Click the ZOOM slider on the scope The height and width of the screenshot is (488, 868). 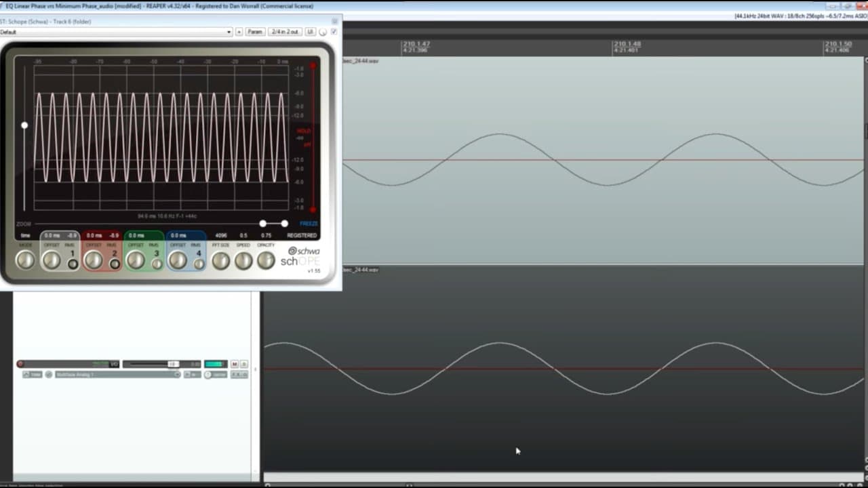click(x=263, y=223)
